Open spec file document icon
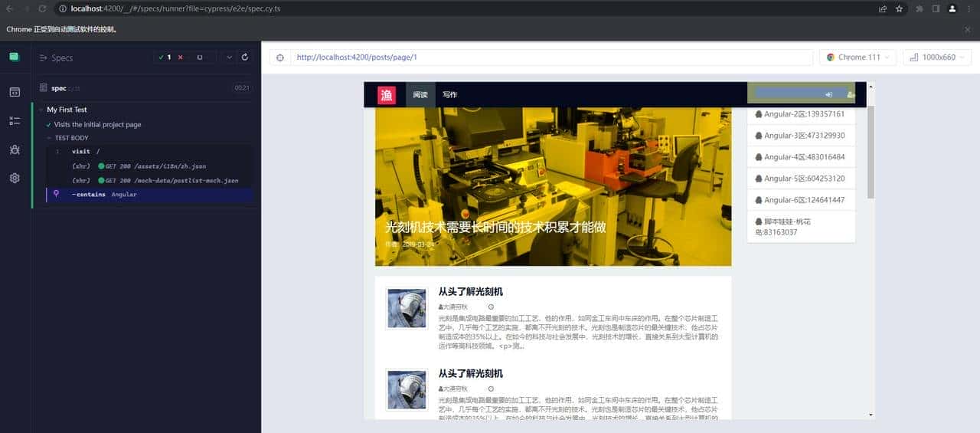 click(44, 88)
